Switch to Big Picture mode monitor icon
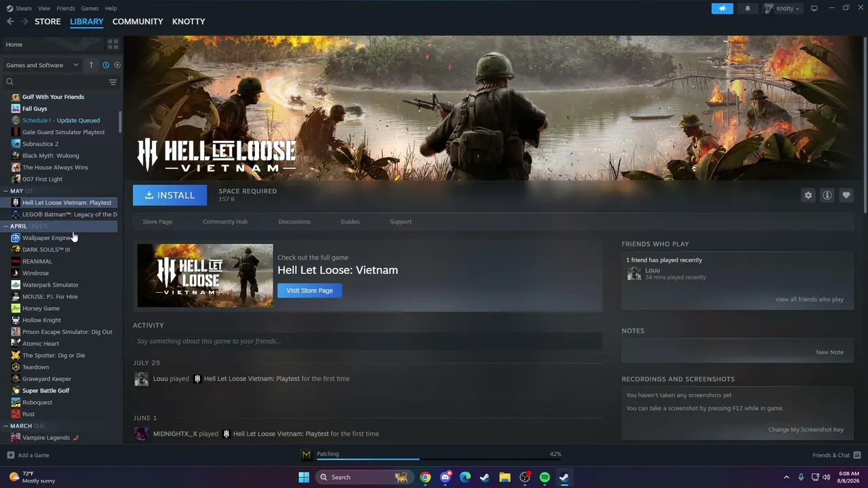 click(x=814, y=8)
